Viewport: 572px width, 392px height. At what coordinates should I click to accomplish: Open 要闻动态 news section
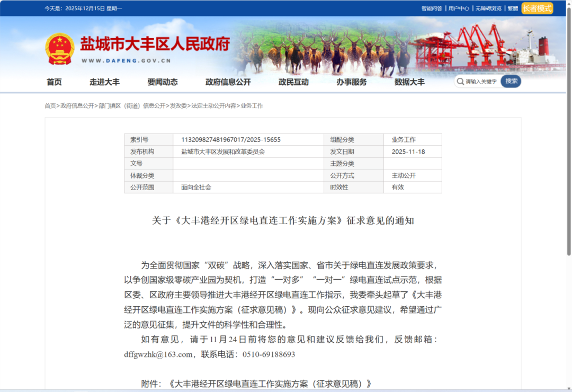(x=162, y=82)
